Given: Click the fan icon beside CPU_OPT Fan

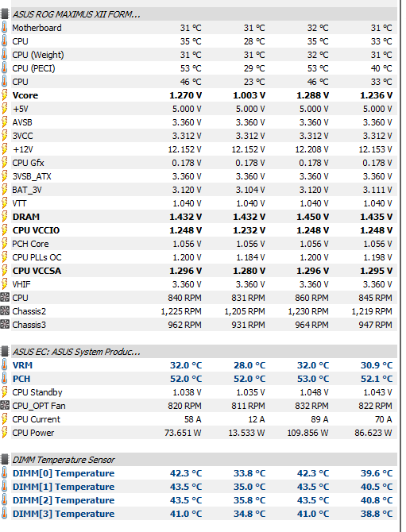Looking at the screenshot, I should pyautogui.click(x=5, y=406).
